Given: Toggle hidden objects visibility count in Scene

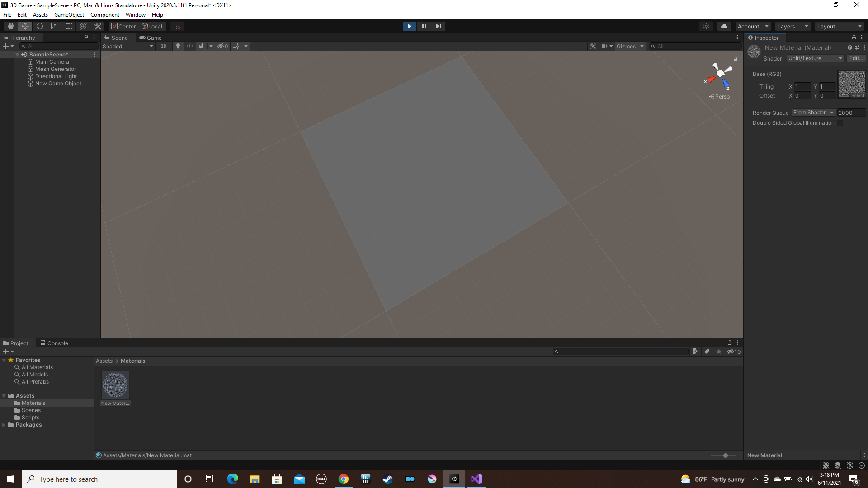Looking at the screenshot, I should (x=223, y=46).
